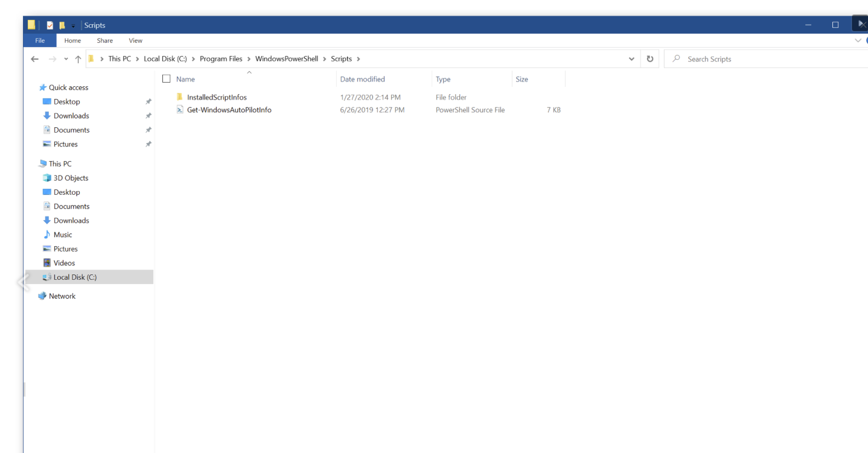Expand the address bar history dropdown
The width and height of the screenshot is (868, 453).
[x=631, y=59]
